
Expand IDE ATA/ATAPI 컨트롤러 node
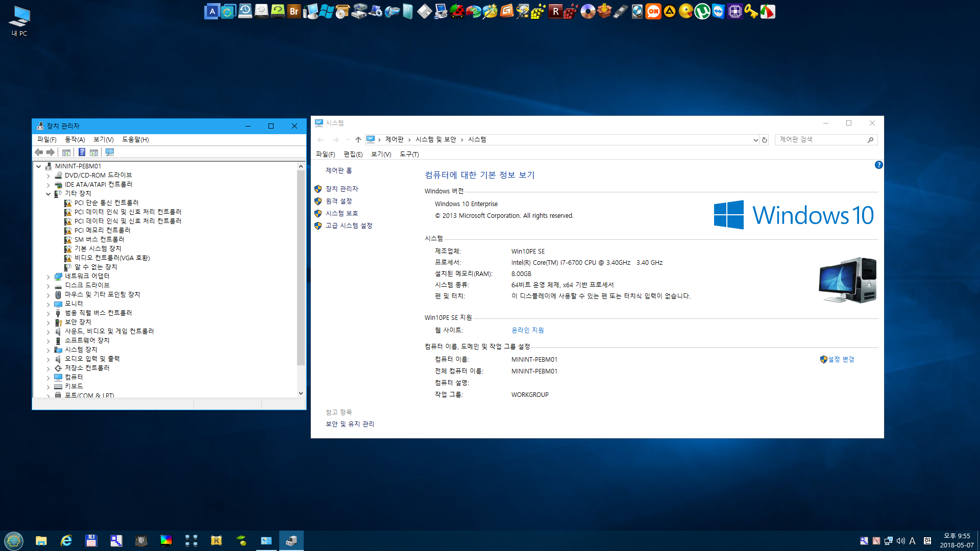point(48,185)
